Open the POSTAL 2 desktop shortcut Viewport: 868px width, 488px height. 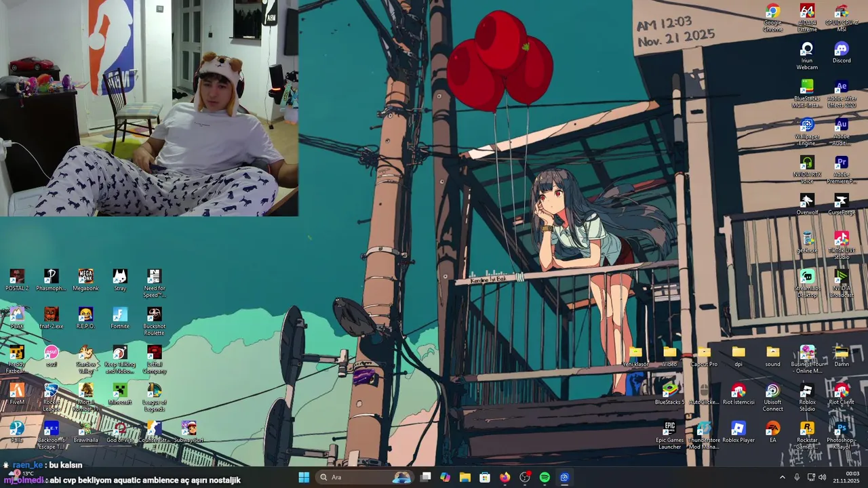click(17, 279)
